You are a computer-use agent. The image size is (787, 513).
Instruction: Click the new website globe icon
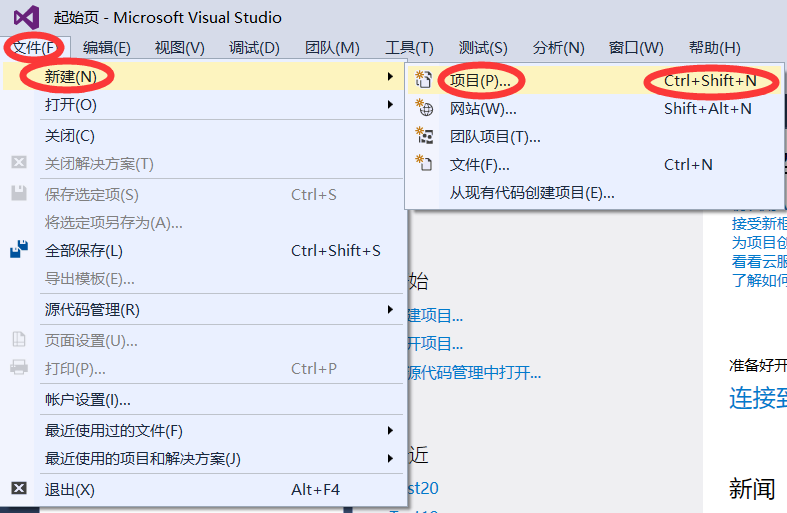(424, 107)
